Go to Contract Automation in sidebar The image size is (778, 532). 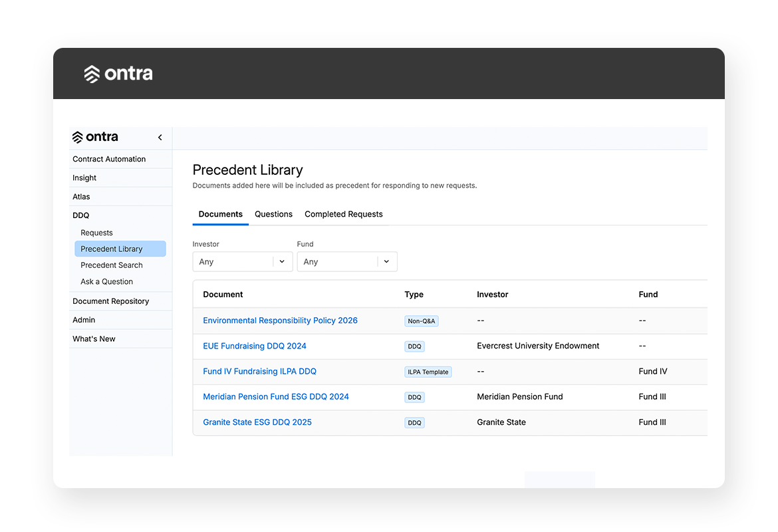tap(109, 159)
